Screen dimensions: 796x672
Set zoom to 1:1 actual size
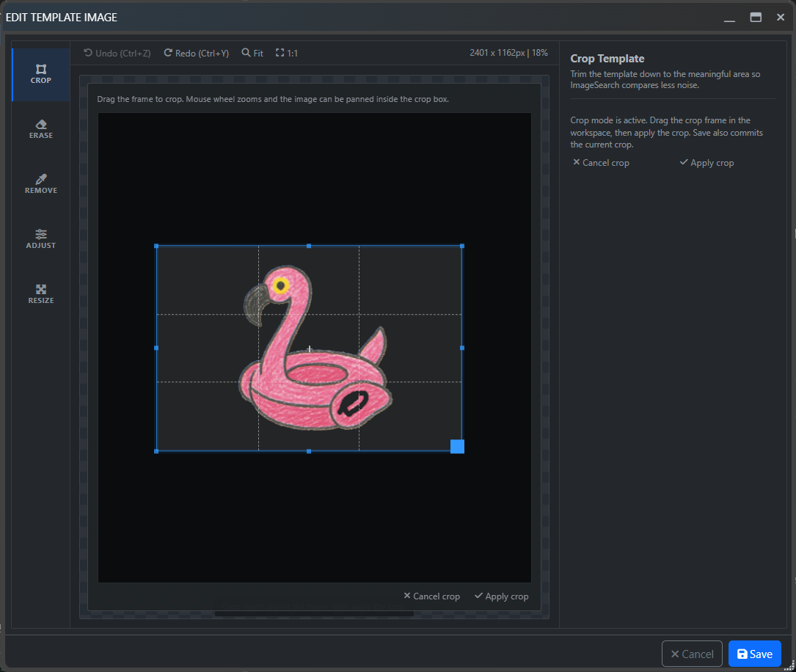287,53
